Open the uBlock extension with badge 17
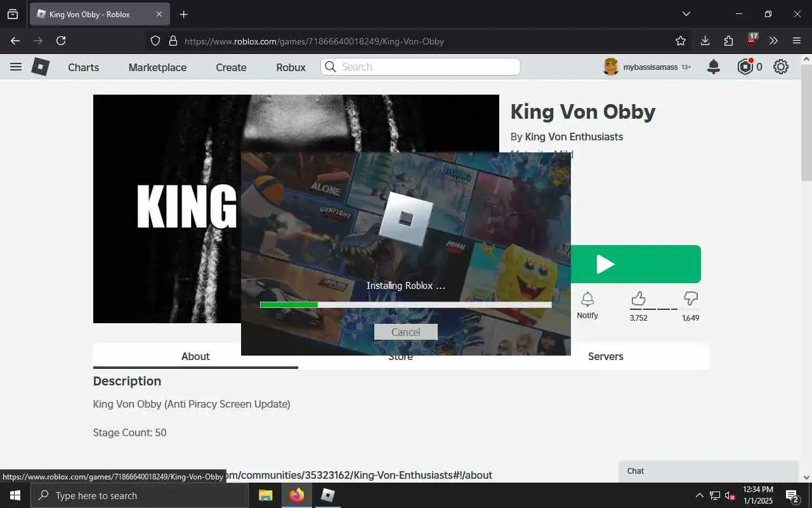 pyautogui.click(x=752, y=40)
